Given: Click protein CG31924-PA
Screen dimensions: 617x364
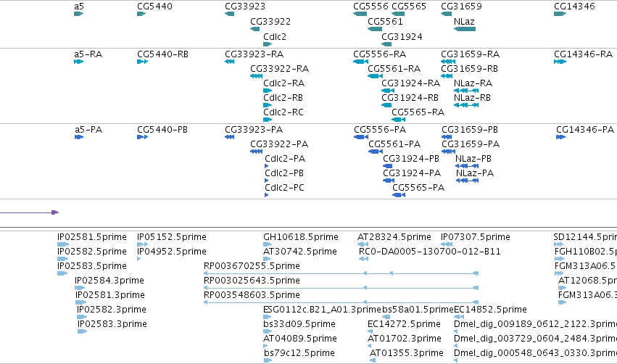Looking at the screenshot, I should coord(412,173).
